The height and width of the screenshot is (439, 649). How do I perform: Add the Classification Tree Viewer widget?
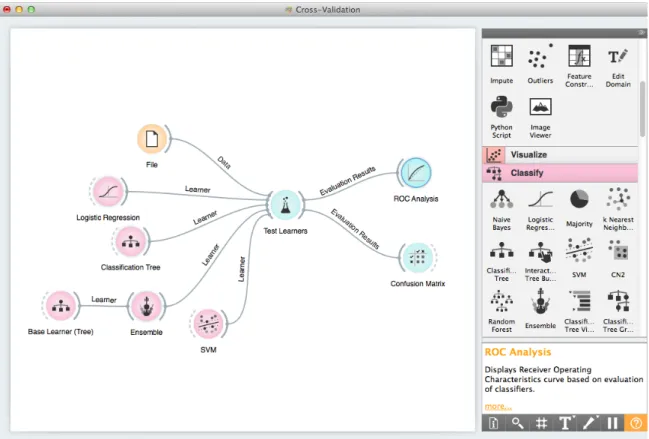[579, 312]
